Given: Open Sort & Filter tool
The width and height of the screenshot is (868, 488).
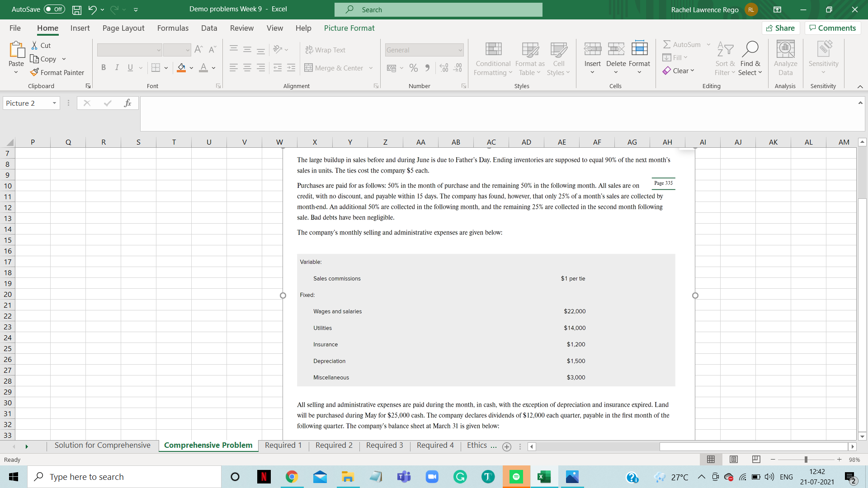Looking at the screenshot, I should click(x=725, y=59).
